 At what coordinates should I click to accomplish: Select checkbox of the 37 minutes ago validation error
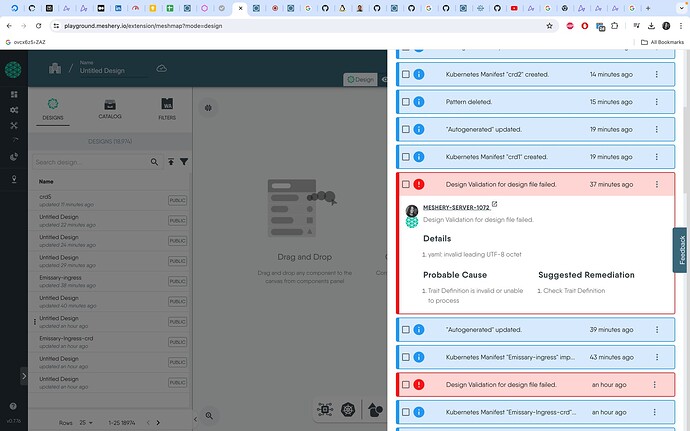406,184
